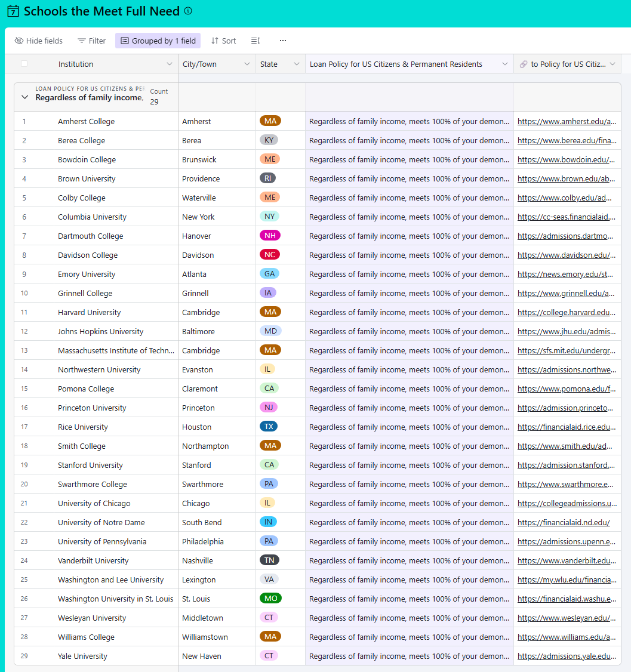
Task: Click the Middletown city cell
Action: 217,618
